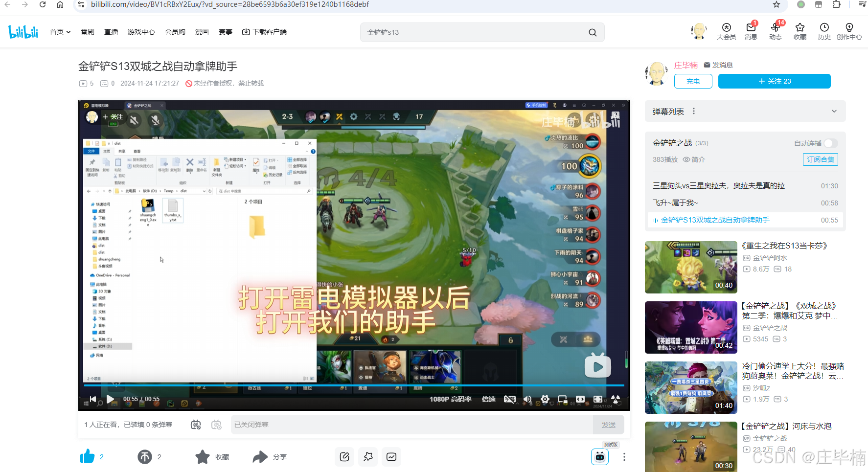
Task: Click 发消息 to message uploader
Action: 718,65
